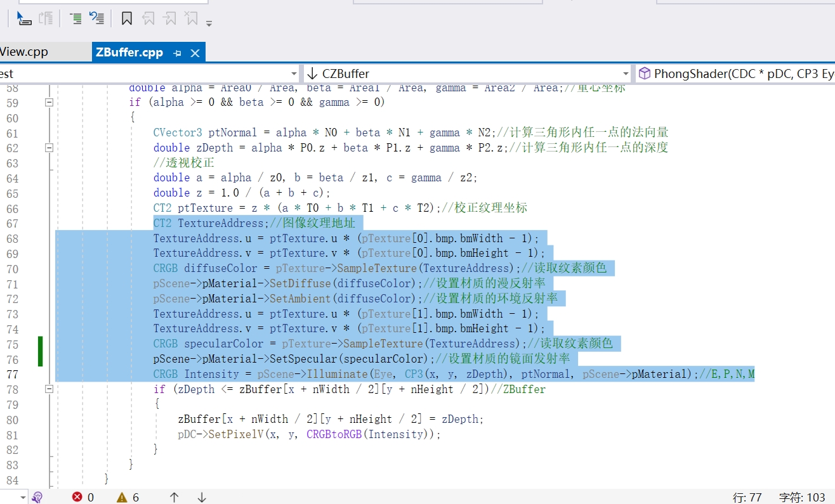This screenshot has height=504, width=835.
Task: Click line number 61 in the margin
Action: pyautogui.click(x=13, y=133)
